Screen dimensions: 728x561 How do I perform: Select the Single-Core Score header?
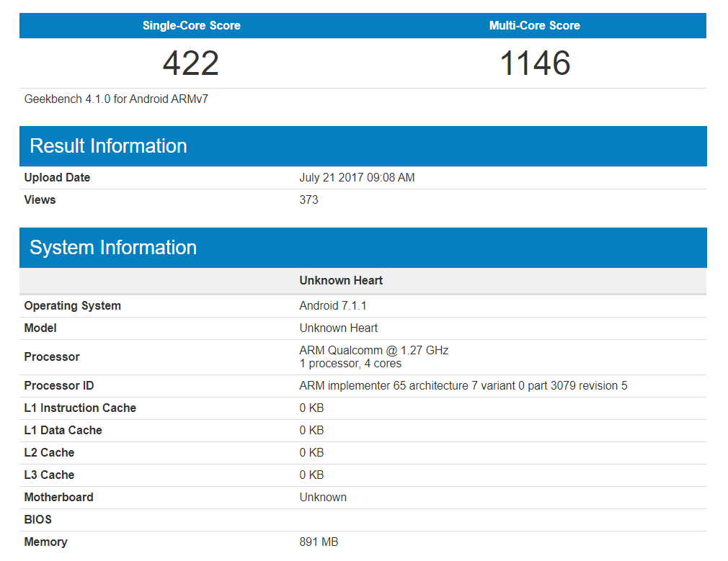(x=192, y=25)
